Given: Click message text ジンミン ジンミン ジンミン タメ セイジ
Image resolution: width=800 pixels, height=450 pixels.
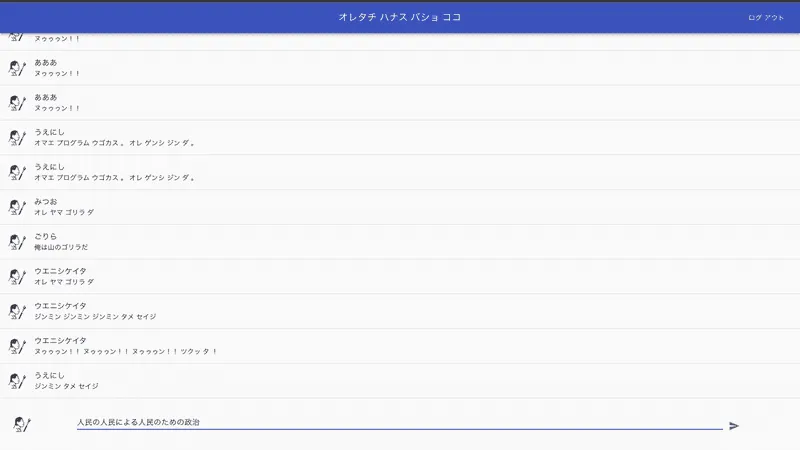Looking at the screenshot, I should coord(95,317).
